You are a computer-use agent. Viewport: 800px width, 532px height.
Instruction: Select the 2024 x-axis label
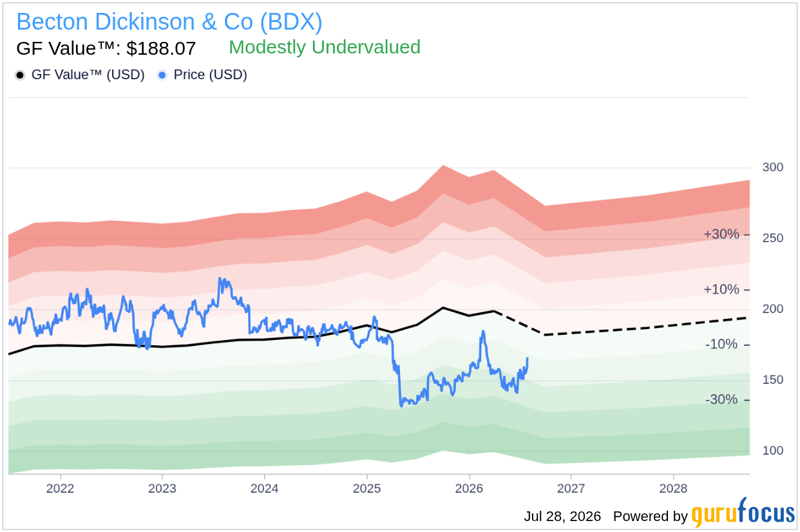[264, 488]
